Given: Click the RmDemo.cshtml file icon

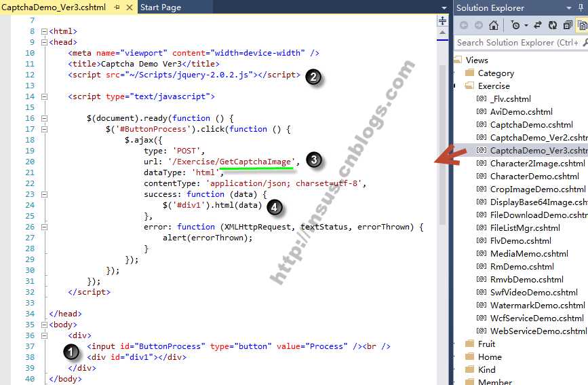Looking at the screenshot, I should point(482,266).
